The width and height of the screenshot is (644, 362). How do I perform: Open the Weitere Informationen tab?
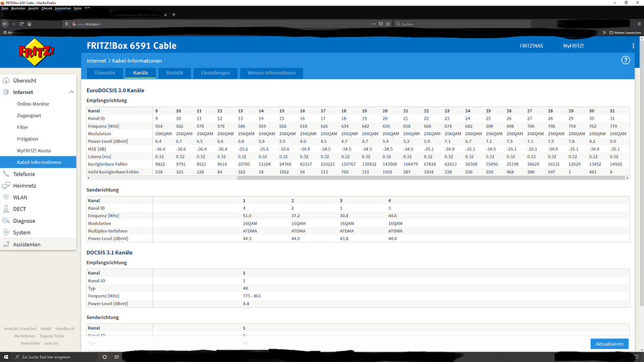[271, 73]
